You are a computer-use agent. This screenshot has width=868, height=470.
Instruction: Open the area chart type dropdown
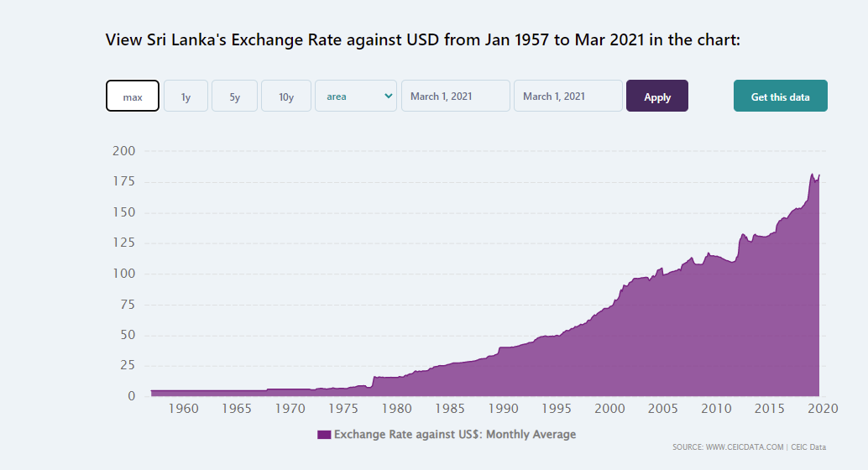tap(356, 96)
